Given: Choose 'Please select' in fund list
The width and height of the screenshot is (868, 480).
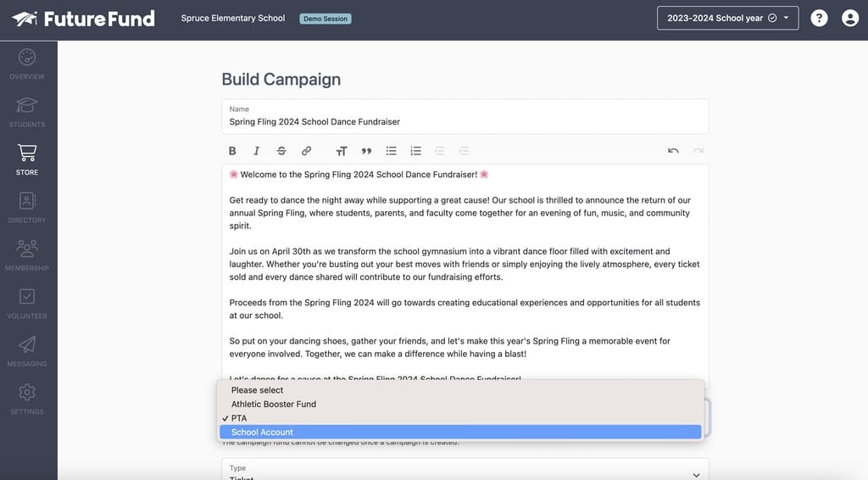Looking at the screenshot, I should point(460,390).
